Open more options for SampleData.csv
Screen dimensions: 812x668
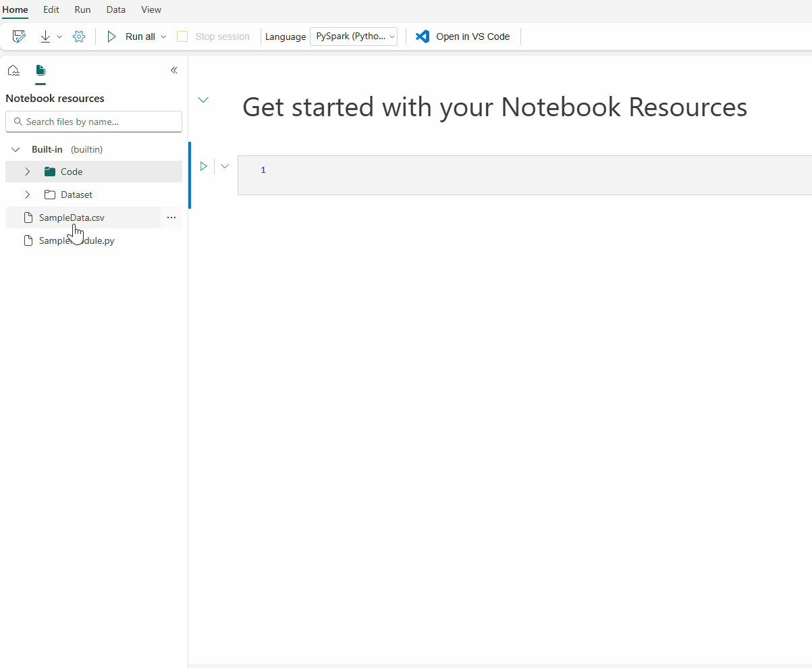click(171, 217)
